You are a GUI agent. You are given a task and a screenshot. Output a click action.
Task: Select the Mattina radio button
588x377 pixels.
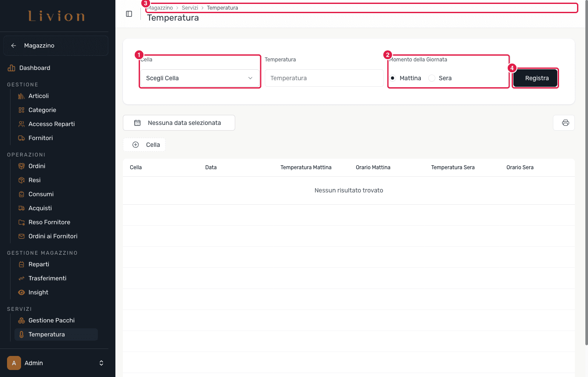tap(393, 78)
